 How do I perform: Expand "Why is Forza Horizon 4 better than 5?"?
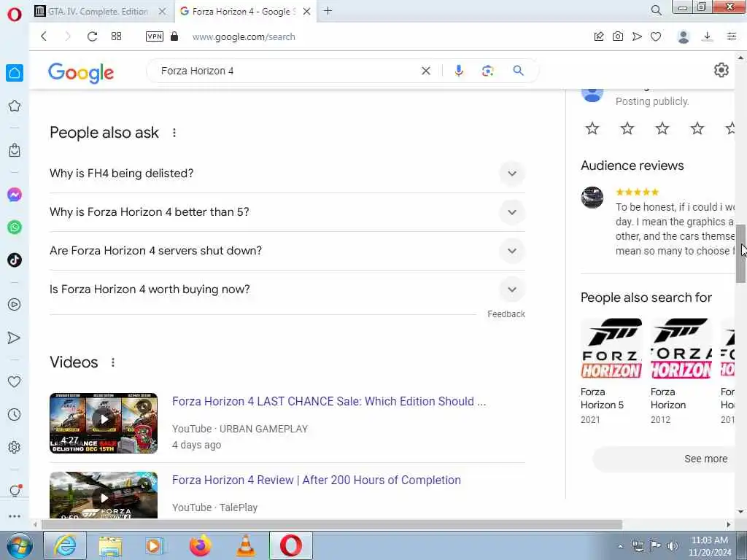coord(287,212)
